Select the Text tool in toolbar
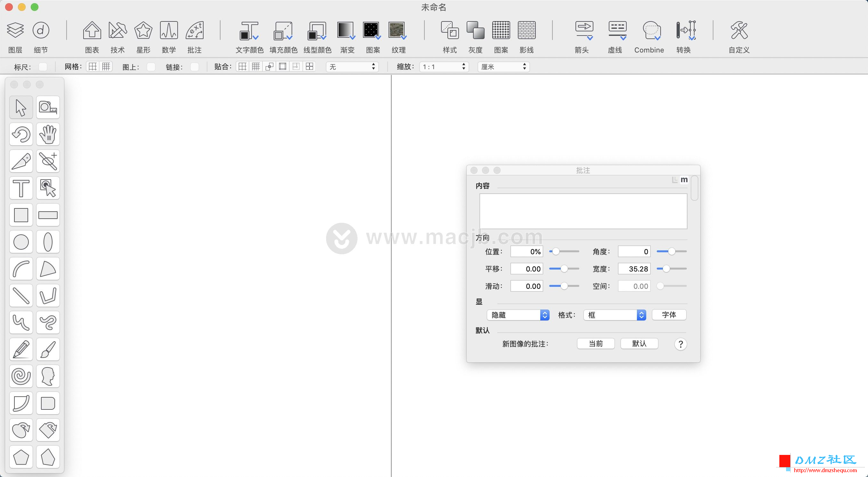 click(20, 188)
